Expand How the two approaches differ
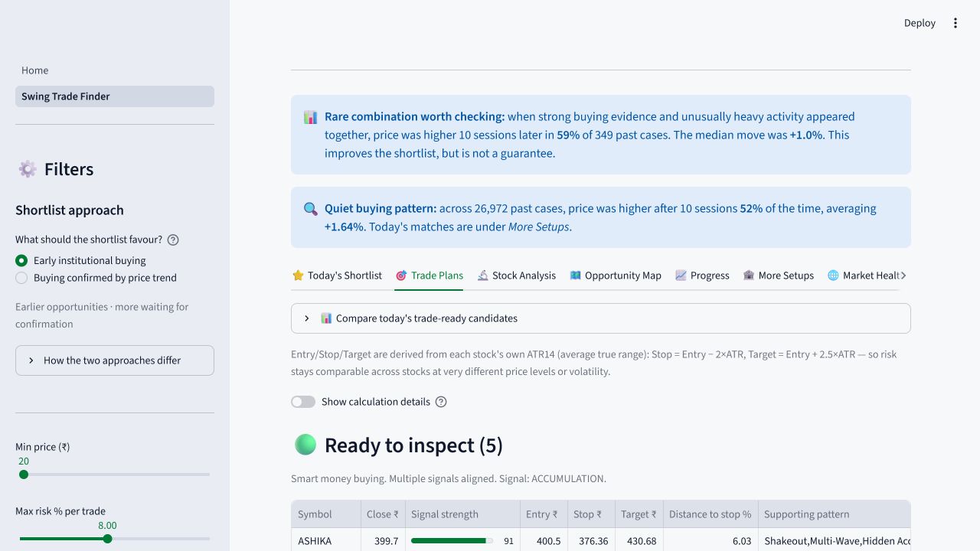The height and width of the screenshot is (551, 980). 115,360
